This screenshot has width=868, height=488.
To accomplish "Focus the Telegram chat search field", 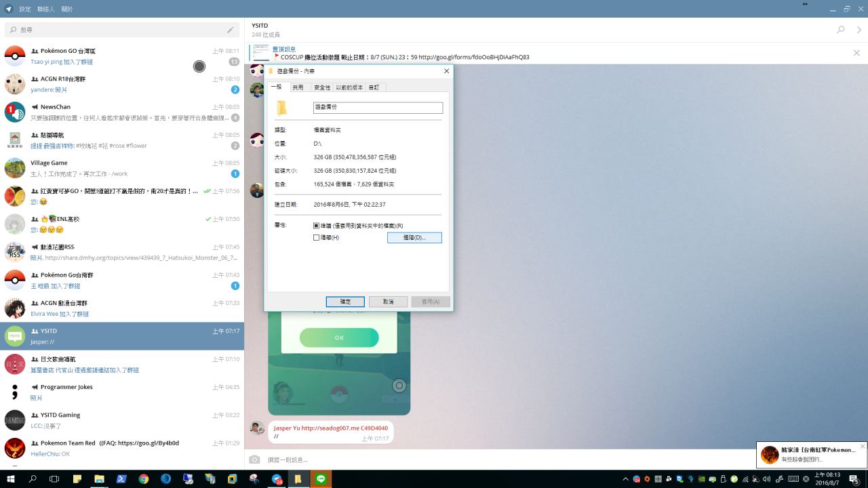I will click(122, 30).
